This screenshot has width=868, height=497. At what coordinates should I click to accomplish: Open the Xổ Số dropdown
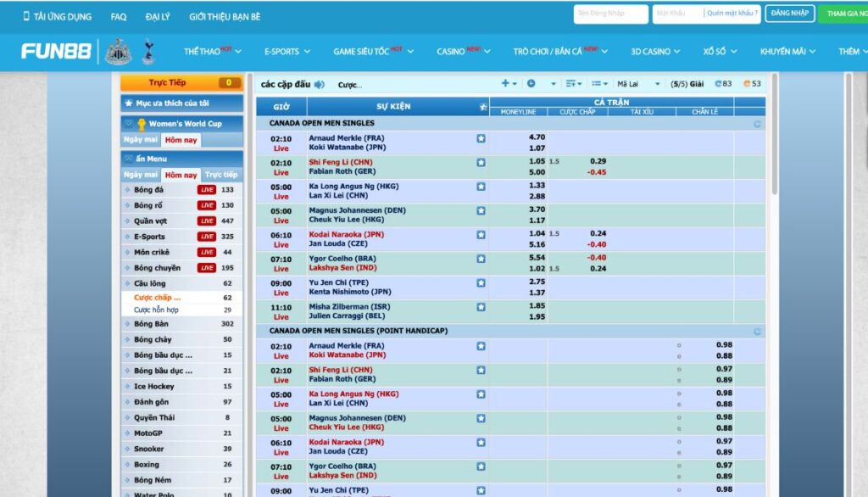point(720,51)
